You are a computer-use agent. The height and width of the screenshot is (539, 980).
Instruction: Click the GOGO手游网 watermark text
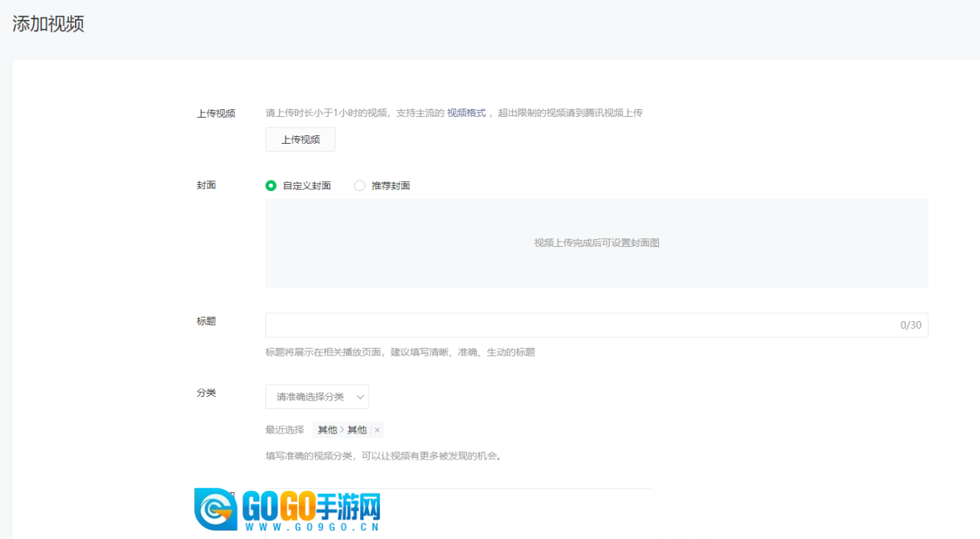[x=311, y=505]
